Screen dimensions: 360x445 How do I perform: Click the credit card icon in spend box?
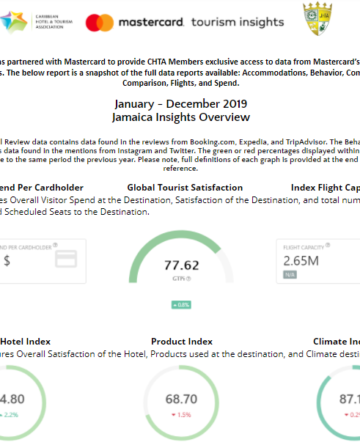[x=66, y=259]
